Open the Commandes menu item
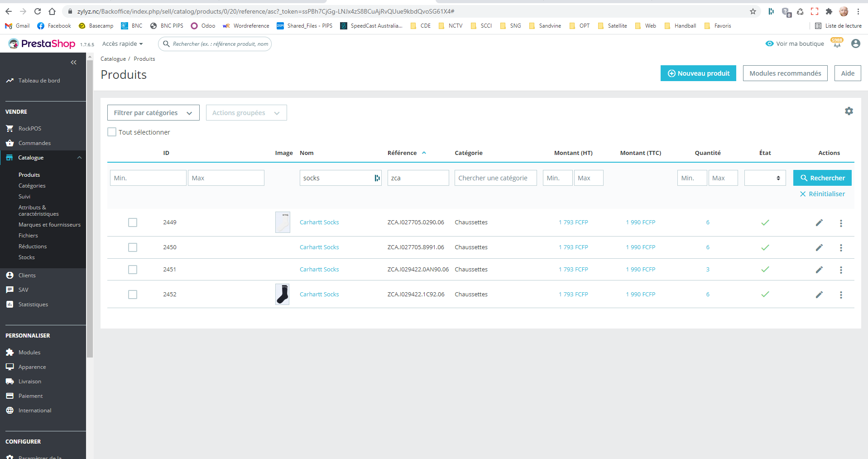 coord(34,143)
